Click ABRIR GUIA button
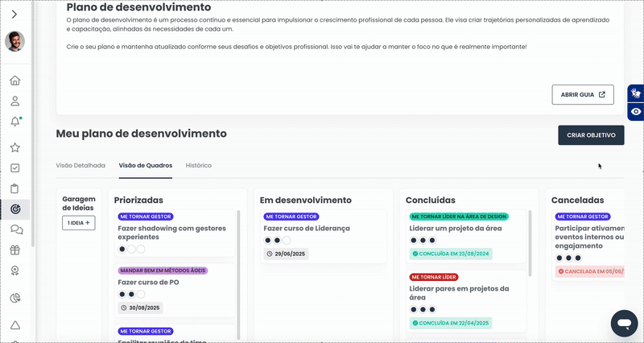 [x=583, y=94]
